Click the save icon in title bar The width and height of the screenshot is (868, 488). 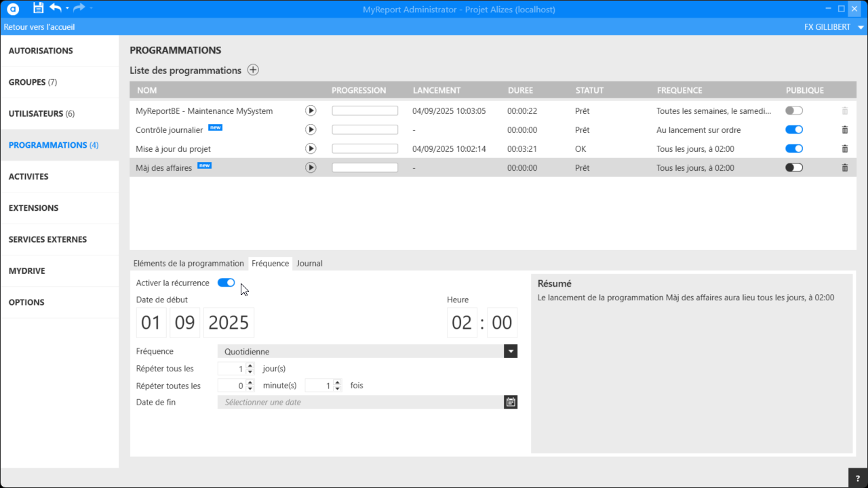38,8
